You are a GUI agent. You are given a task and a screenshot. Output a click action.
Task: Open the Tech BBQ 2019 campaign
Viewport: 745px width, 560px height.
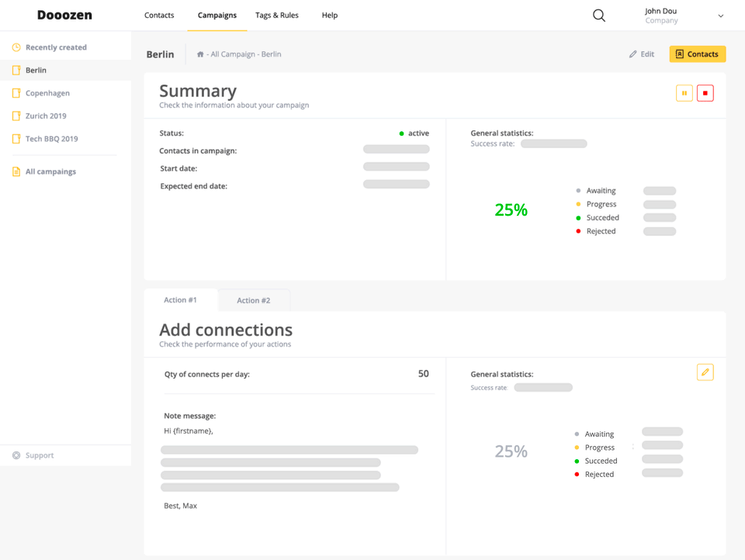[x=52, y=139]
